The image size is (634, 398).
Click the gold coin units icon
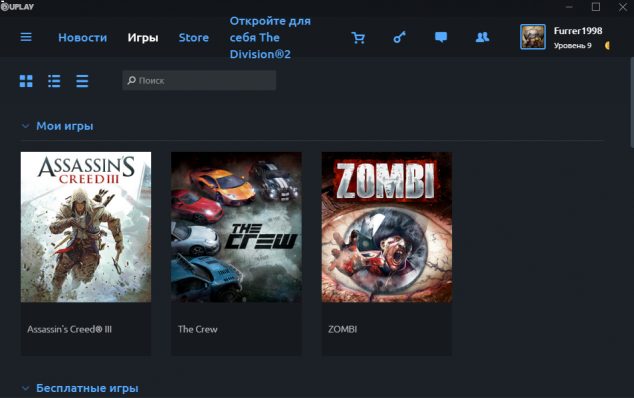click(607, 46)
